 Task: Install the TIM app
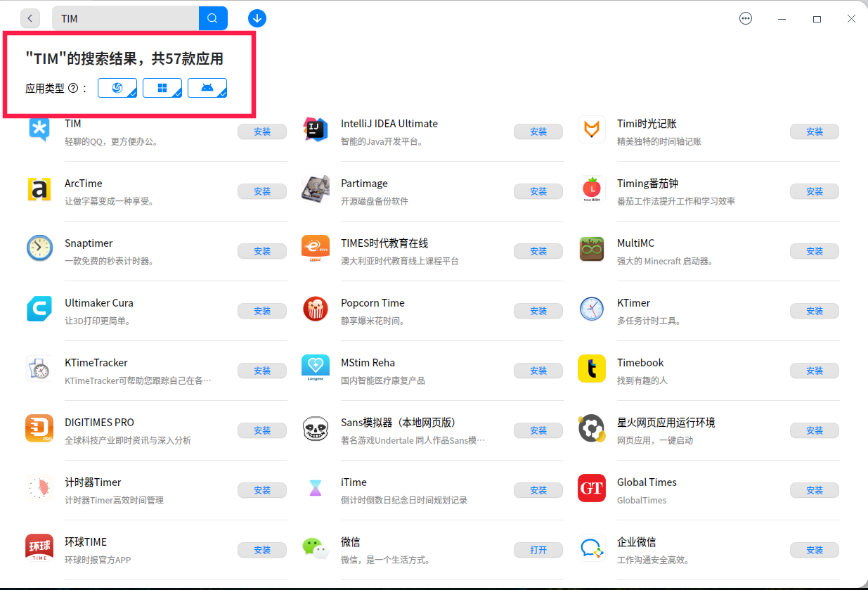(262, 132)
